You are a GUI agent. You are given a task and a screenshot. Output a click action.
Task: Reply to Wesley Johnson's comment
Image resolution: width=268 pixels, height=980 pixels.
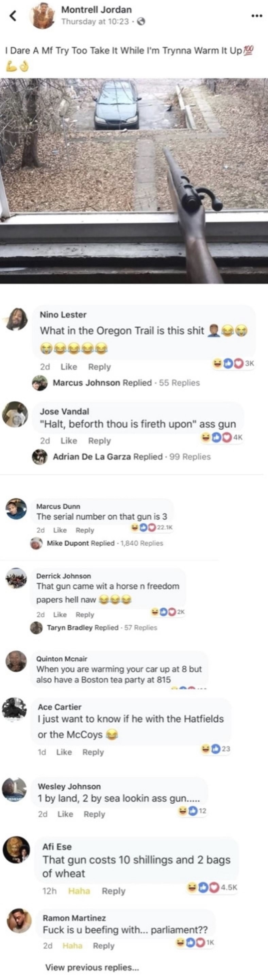[x=94, y=814]
